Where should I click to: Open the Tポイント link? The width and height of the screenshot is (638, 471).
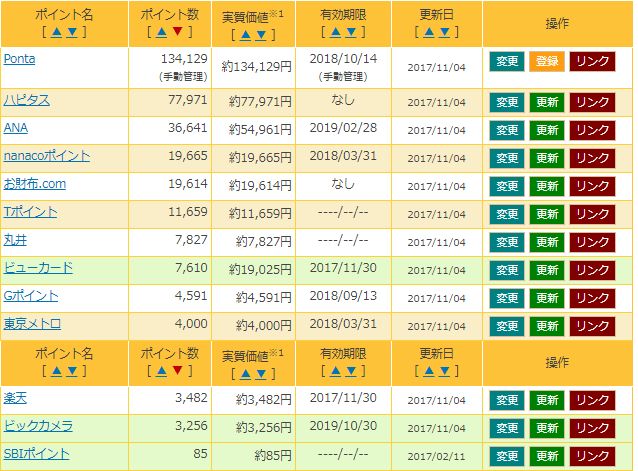30,212
